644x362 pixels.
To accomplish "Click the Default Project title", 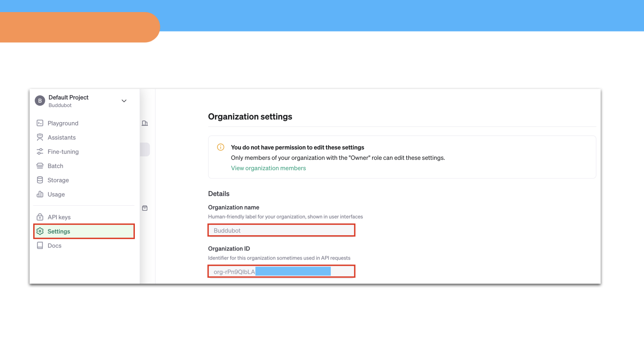I will click(68, 97).
